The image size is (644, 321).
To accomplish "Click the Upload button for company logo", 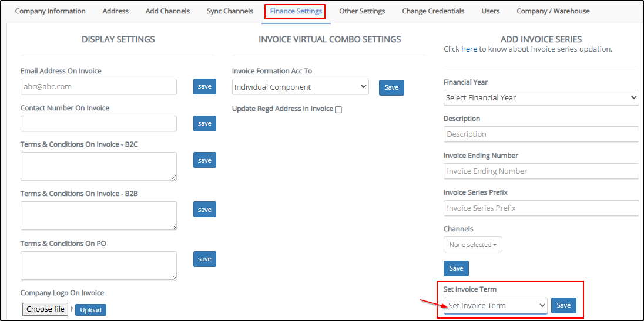I will coord(90,310).
